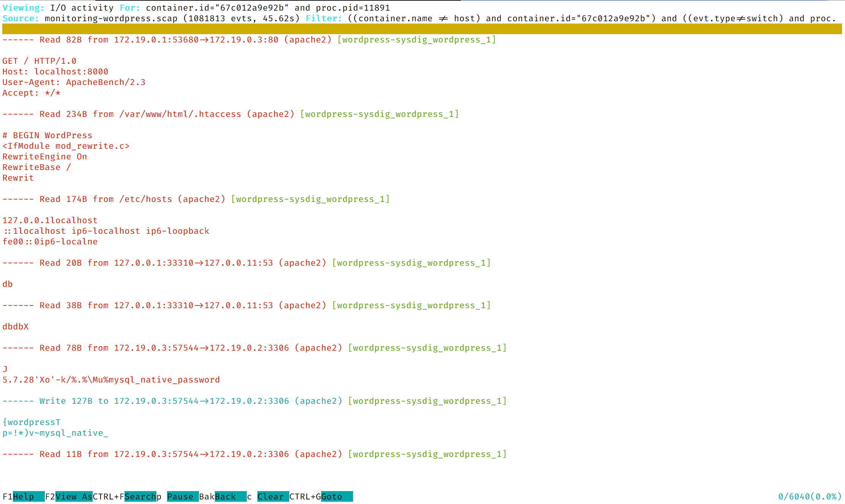Select the 'Read 82B from 172.19.0.1:53680' header line
The image size is (845, 504).
pyautogui.click(x=249, y=39)
